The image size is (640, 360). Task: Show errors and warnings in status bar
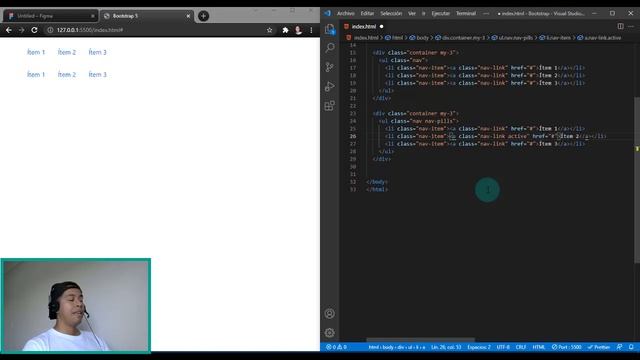pyautogui.click(x=336, y=347)
